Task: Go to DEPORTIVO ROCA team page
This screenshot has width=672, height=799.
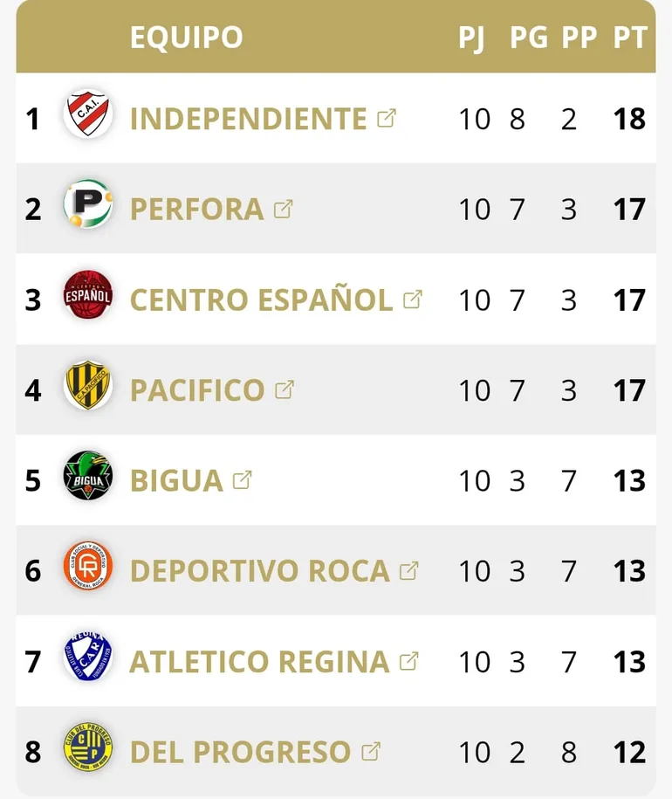Action: (x=259, y=571)
